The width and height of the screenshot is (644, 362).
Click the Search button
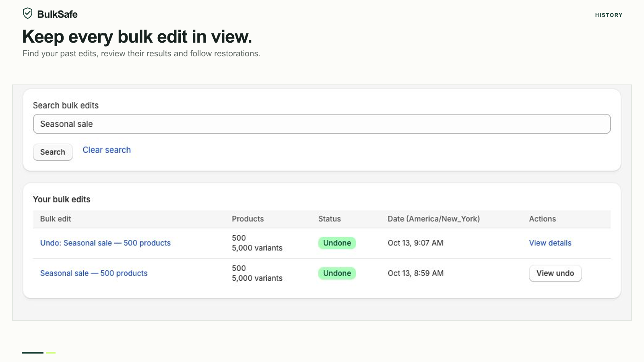(x=53, y=152)
